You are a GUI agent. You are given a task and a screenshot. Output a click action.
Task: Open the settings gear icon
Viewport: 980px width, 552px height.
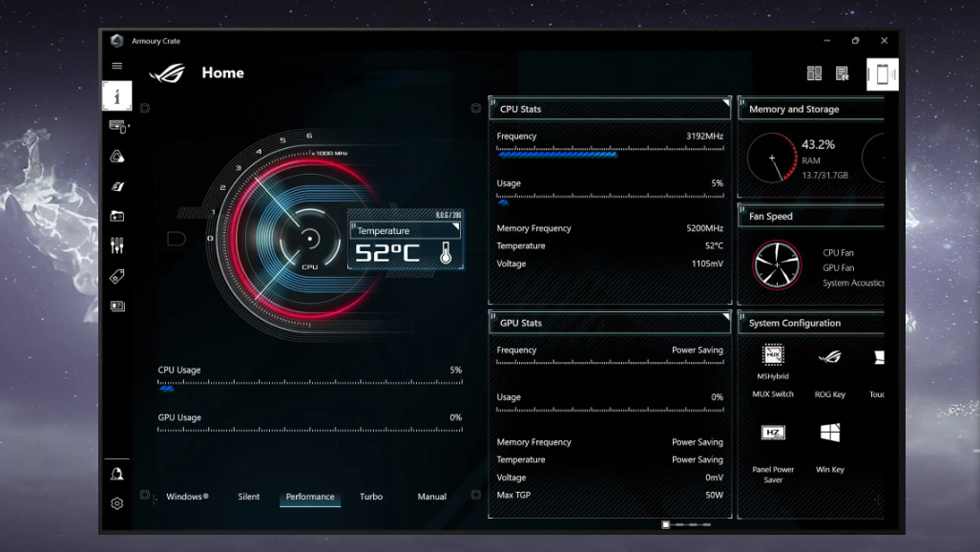(x=116, y=503)
